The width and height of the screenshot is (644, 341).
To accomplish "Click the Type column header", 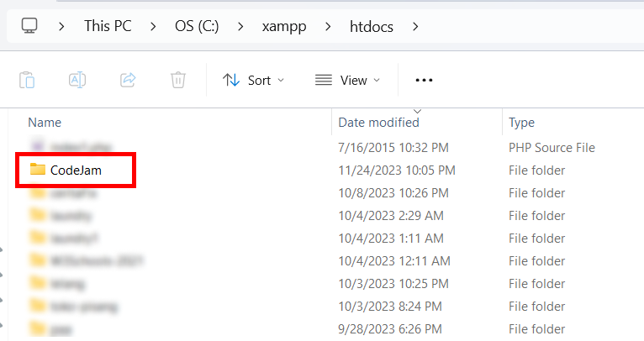I will pos(521,123).
